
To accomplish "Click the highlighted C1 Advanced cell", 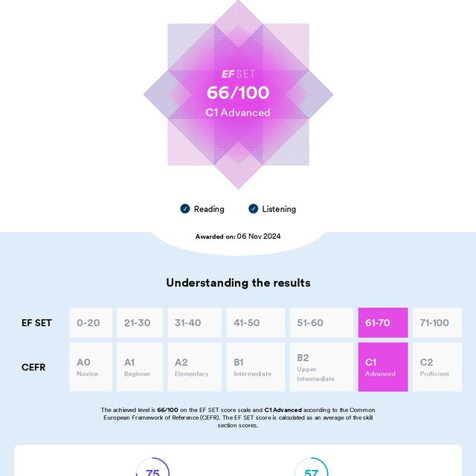I will [x=383, y=367].
